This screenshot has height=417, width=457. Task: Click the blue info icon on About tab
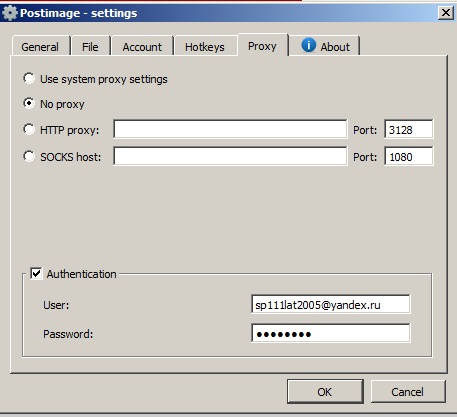click(x=309, y=45)
